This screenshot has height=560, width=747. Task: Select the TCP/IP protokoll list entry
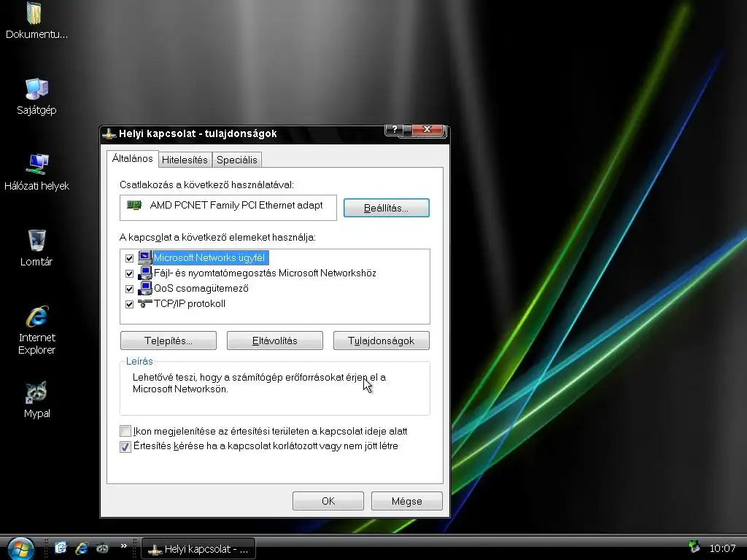pos(190,303)
